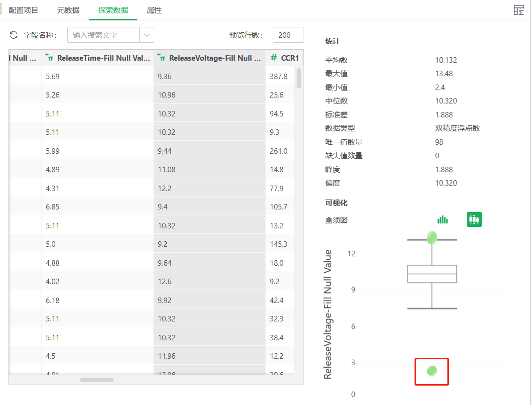The image size is (532, 405).
Task: Select the green boxplot visualization icon
Action: pos(474,219)
